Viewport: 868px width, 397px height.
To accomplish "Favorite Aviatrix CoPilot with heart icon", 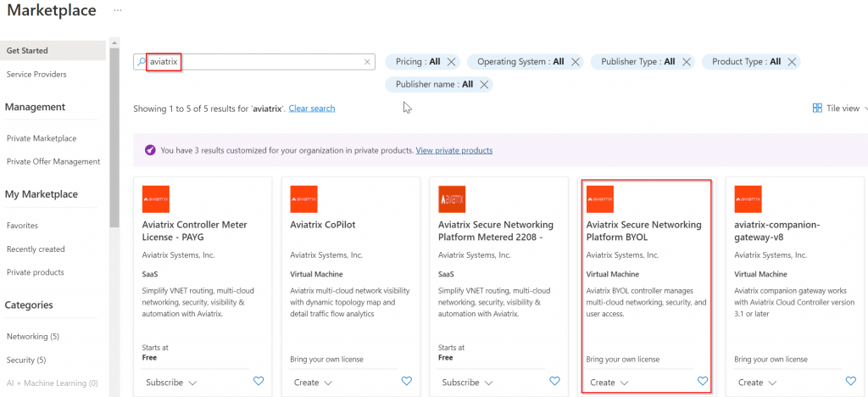I will click(x=407, y=381).
